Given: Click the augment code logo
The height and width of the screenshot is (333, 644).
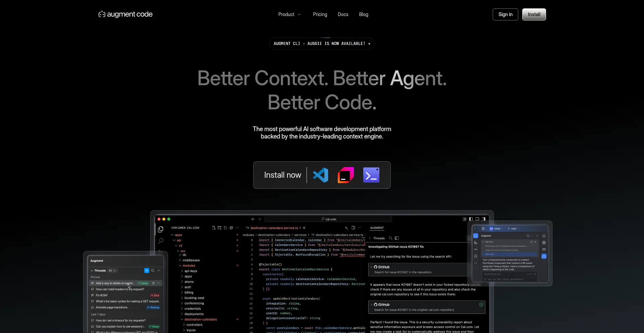Looking at the screenshot, I should pyautogui.click(x=125, y=14).
